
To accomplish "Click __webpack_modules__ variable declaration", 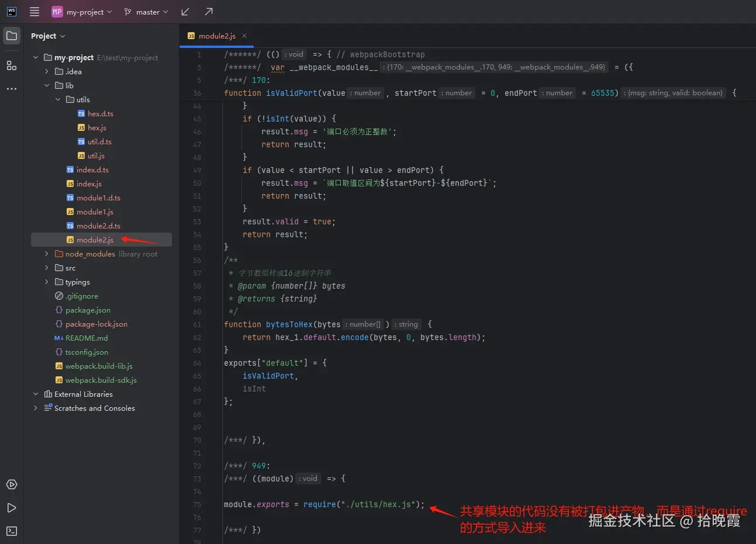I will point(334,67).
